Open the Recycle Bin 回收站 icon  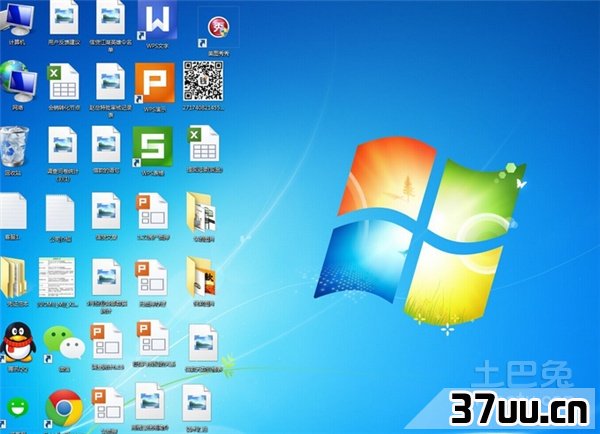click(15, 147)
